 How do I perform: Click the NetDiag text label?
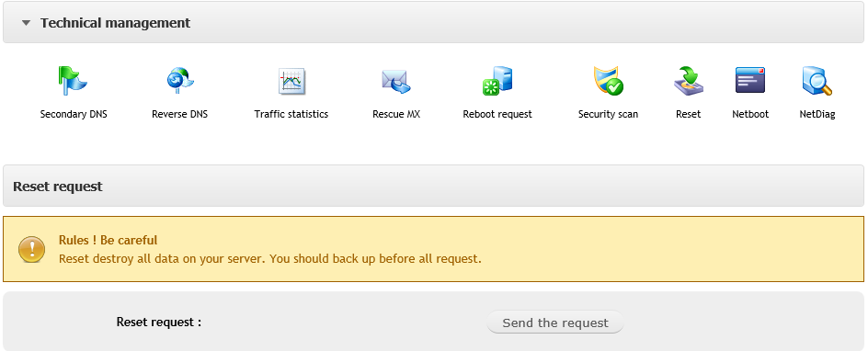[x=817, y=115]
